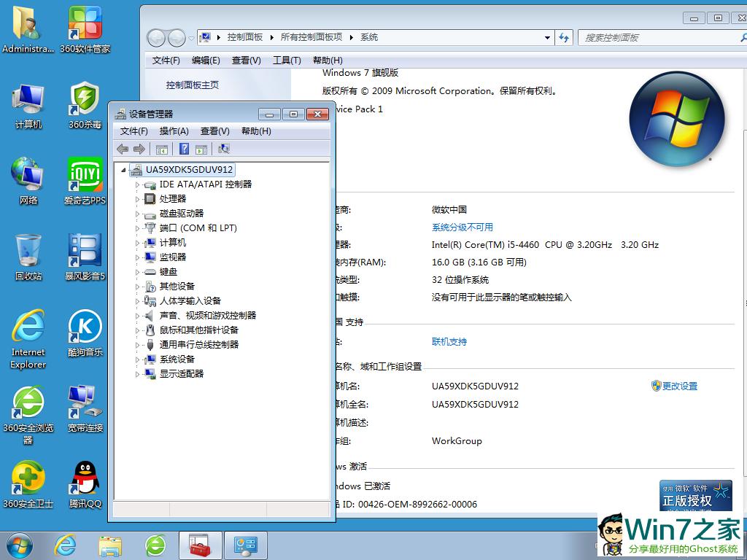Viewport: 747px width, 560px height.
Task: Launch 360杀毒 from desktop
Action: (x=84, y=101)
